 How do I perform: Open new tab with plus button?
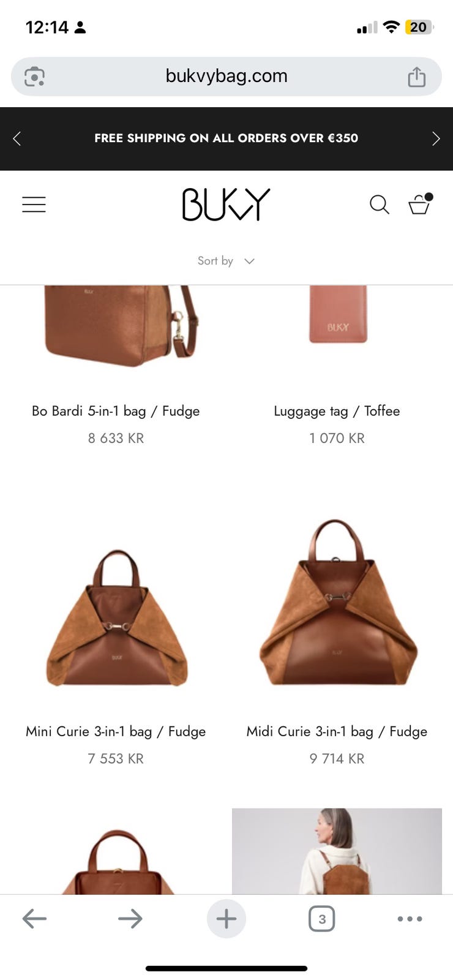tap(226, 919)
